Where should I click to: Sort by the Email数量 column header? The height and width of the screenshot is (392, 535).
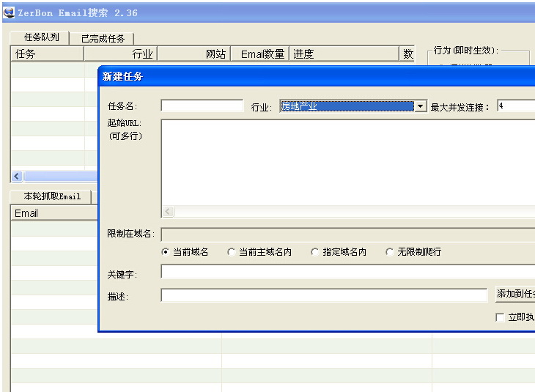(x=260, y=54)
